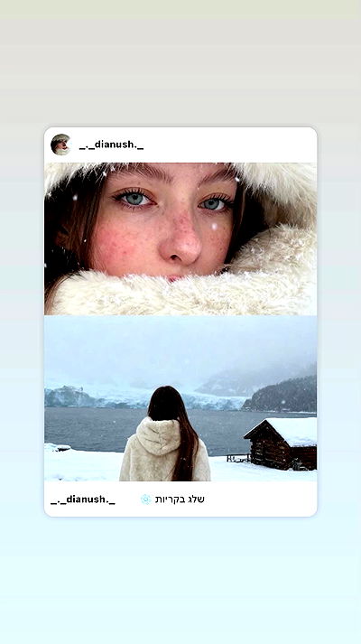Click the freckled nose in top photo
Screen dimensions: 361x644
pos(180,241)
